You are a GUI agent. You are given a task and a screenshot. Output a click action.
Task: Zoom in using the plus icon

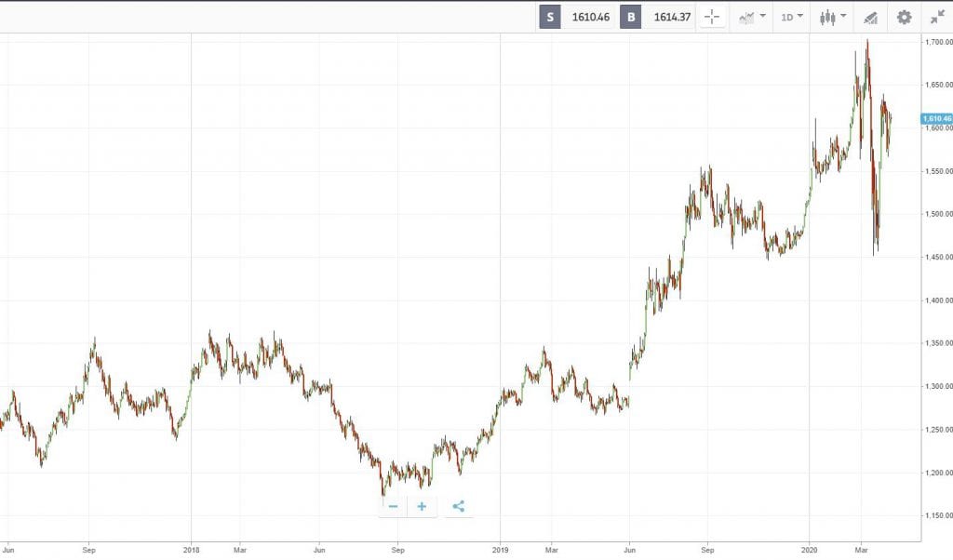422,506
